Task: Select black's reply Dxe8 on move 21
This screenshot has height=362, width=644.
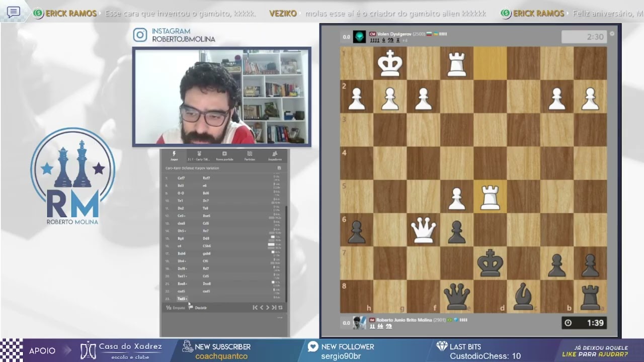Action: [x=207, y=284]
